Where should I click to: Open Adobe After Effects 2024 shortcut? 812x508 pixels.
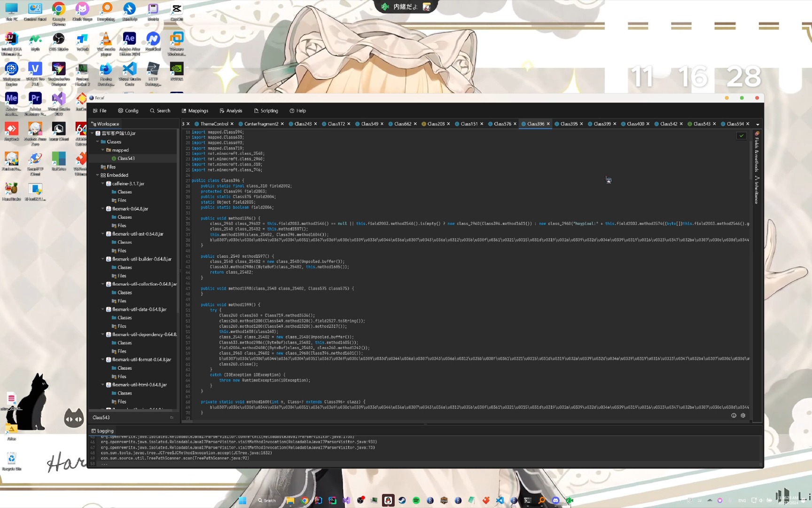pos(130,44)
